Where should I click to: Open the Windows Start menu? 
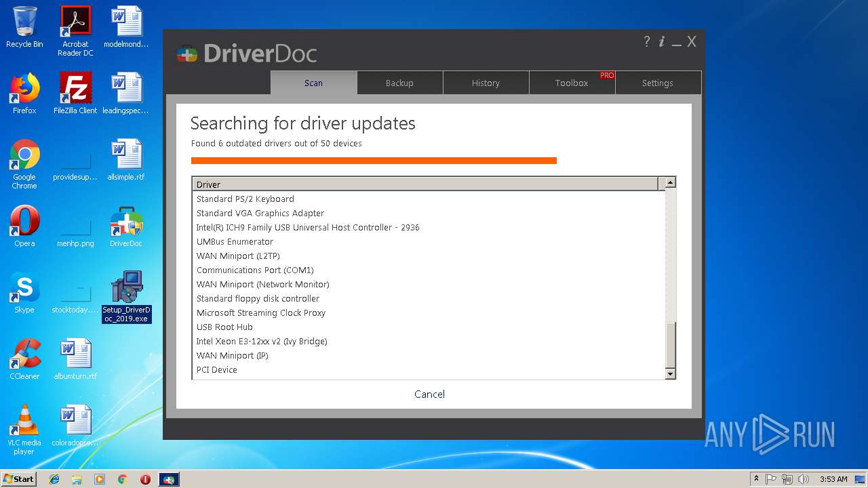pos(18,479)
